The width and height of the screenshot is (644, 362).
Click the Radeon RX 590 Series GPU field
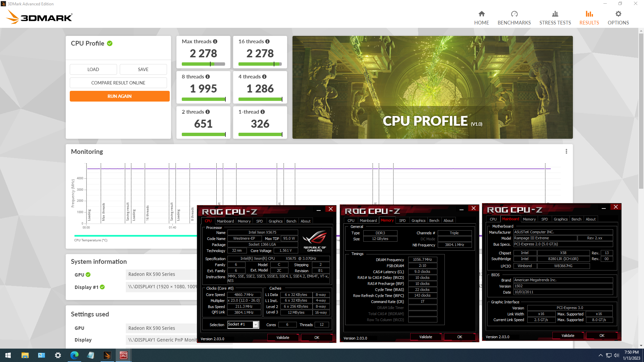click(x=161, y=274)
